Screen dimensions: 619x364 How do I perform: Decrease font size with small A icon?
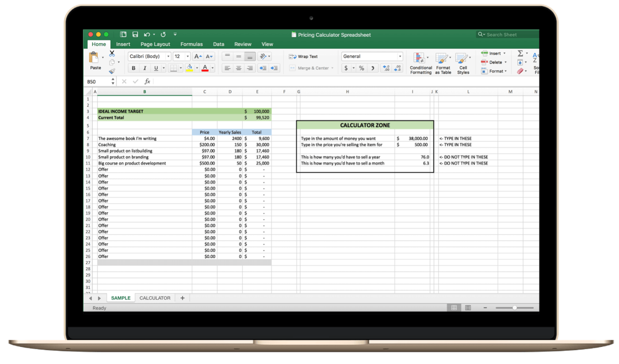point(209,57)
